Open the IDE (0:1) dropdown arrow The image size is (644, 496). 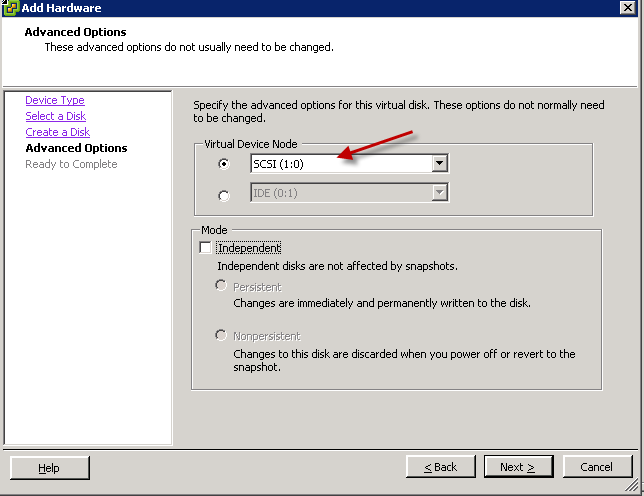(x=439, y=193)
